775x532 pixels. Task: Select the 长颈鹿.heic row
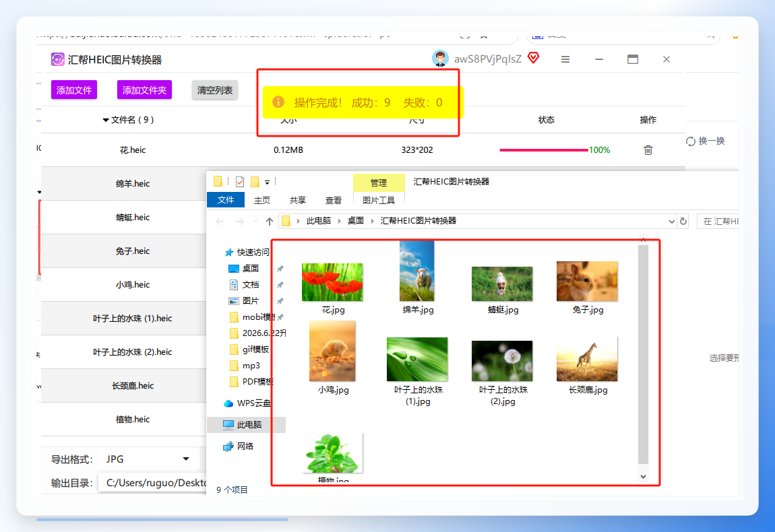[x=123, y=385]
